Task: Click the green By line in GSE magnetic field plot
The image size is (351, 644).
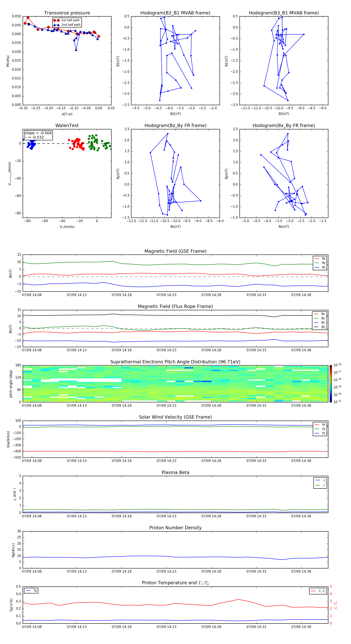Action: point(175,264)
